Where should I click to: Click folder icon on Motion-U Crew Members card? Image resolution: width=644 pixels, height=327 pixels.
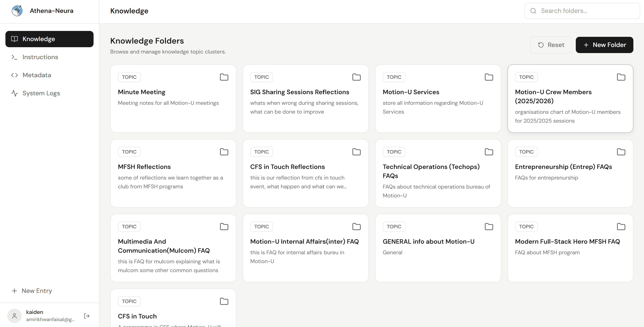(621, 77)
